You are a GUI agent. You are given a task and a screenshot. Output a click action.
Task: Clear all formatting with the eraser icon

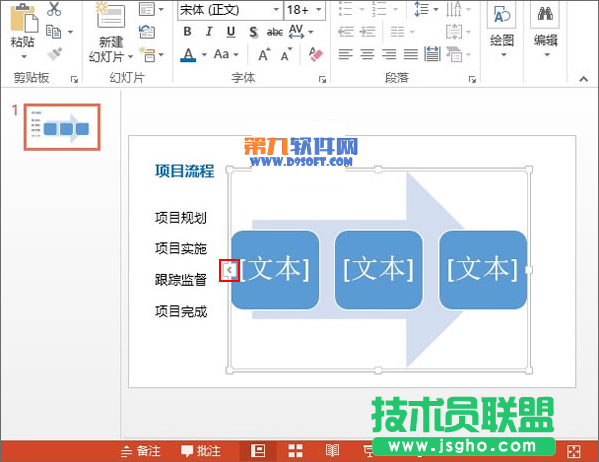316,55
